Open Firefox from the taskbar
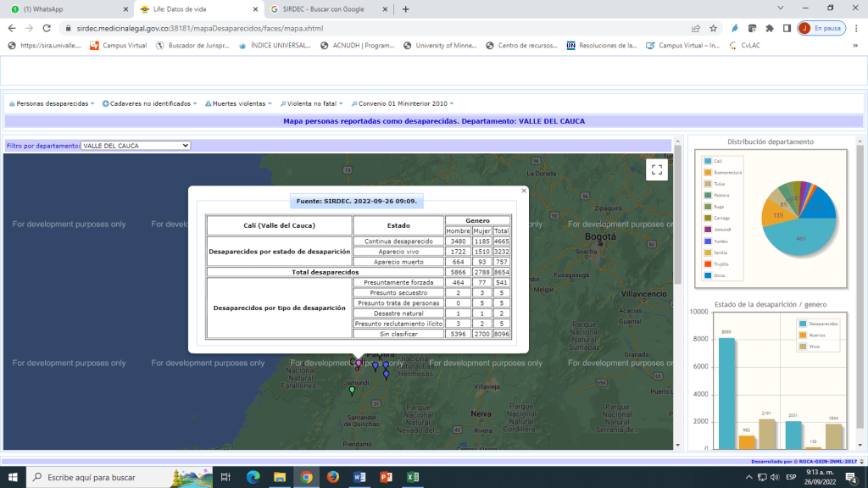The height and width of the screenshot is (488, 868). (332, 477)
